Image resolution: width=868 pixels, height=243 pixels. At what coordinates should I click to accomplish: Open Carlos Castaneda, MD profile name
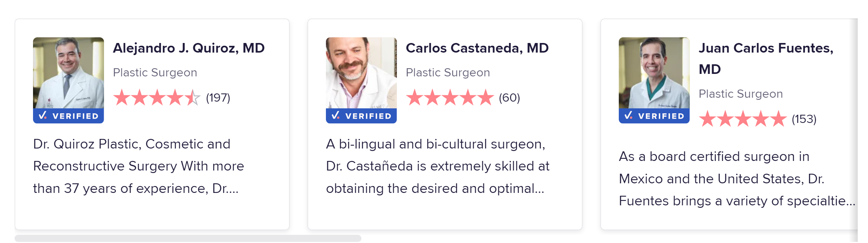[x=477, y=48]
